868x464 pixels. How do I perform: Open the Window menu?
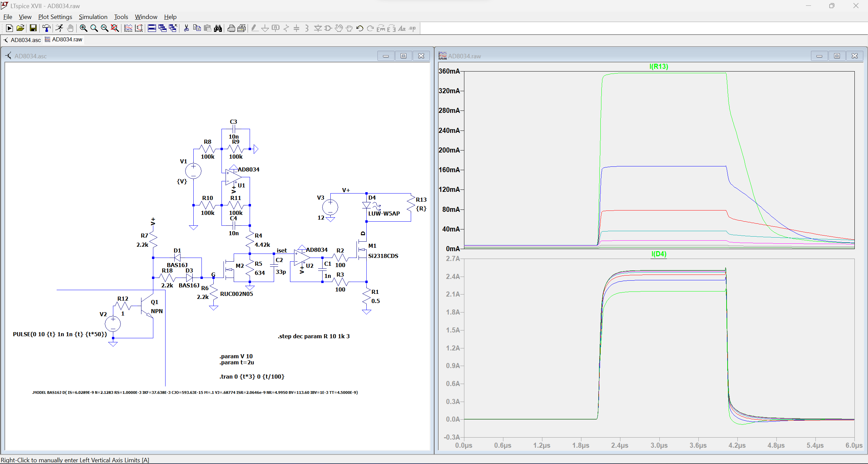click(x=146, y=17)
